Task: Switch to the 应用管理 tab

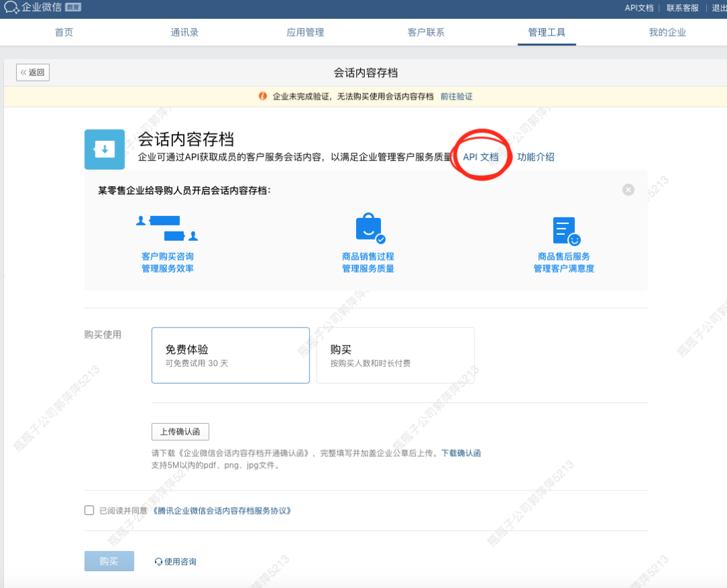Action: tap(305, 32)
